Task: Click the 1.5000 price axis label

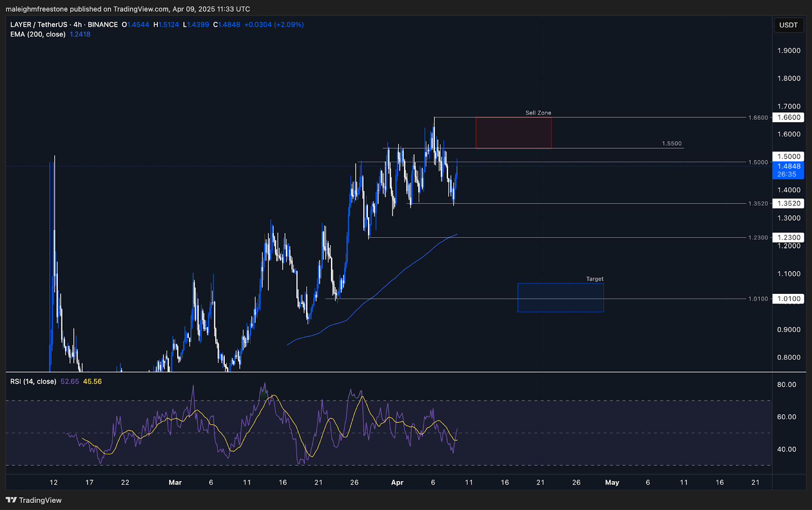Action: tap(788, 157)
